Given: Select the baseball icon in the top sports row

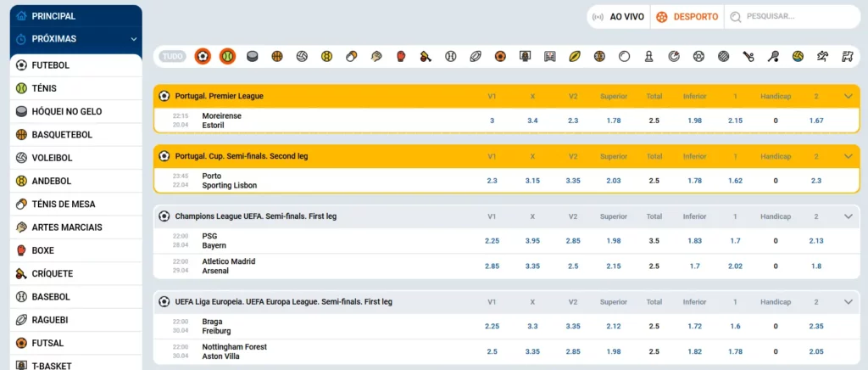Looking at the screenshot, I should click(x=451, y=57).
